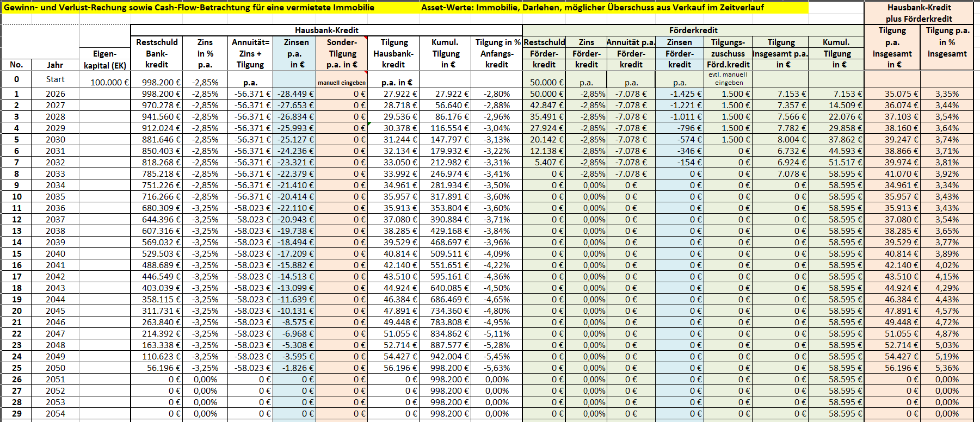The image size is (980, 422).
Task: Select the Eigenkapital cell showing 100.000 €
Action: click(x=105, y=82)
